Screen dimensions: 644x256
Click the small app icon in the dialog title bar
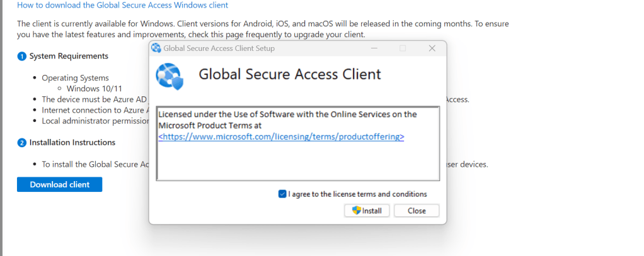click(x=156, y=48)
